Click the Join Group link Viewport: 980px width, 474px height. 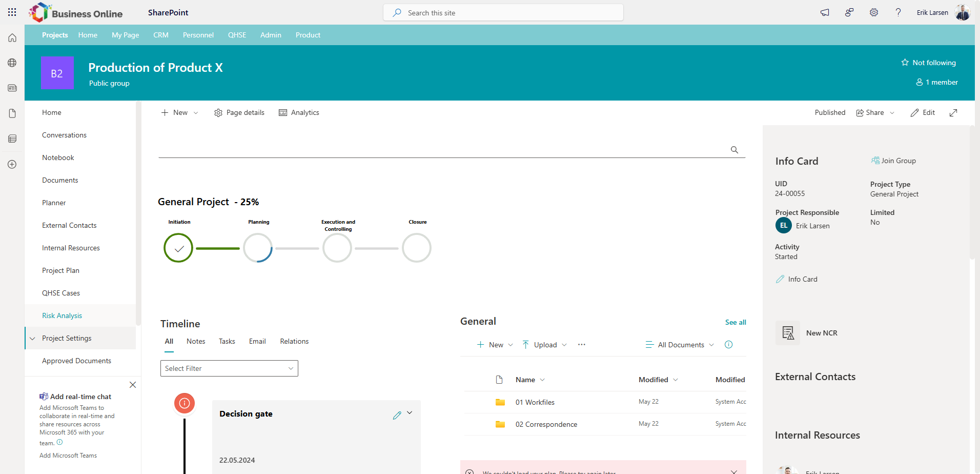(893, 161)
